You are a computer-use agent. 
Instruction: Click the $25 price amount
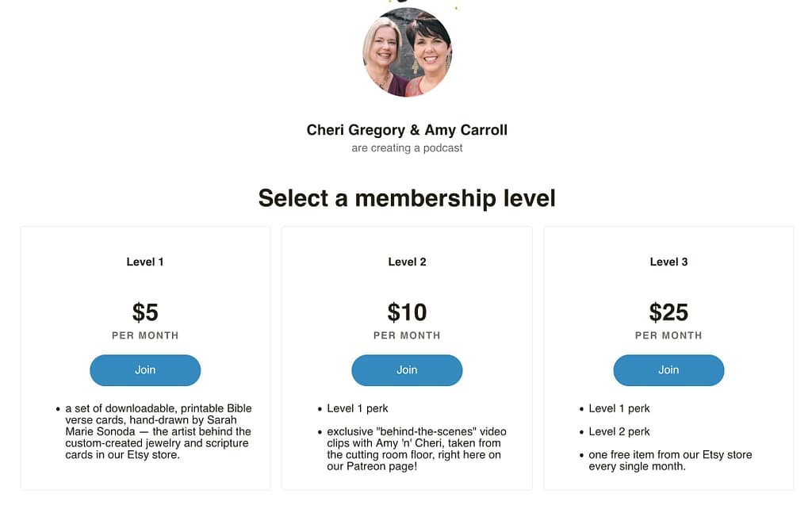pos(668,312)
